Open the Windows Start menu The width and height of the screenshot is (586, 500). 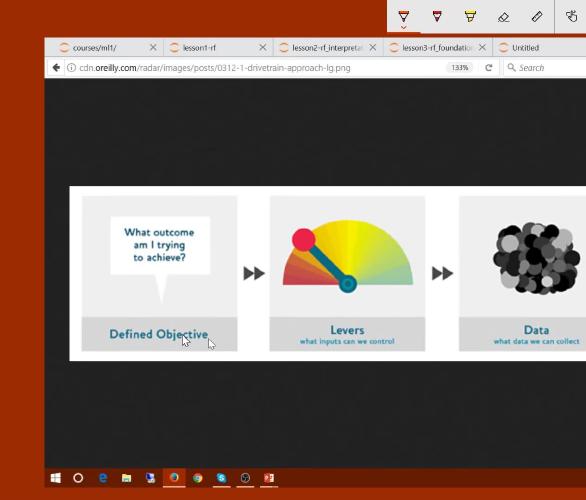[x=56, y=478]
